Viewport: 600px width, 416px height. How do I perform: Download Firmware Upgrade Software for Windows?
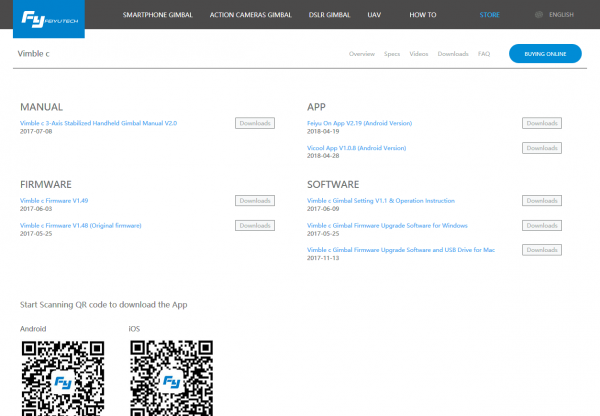point(542,225)
